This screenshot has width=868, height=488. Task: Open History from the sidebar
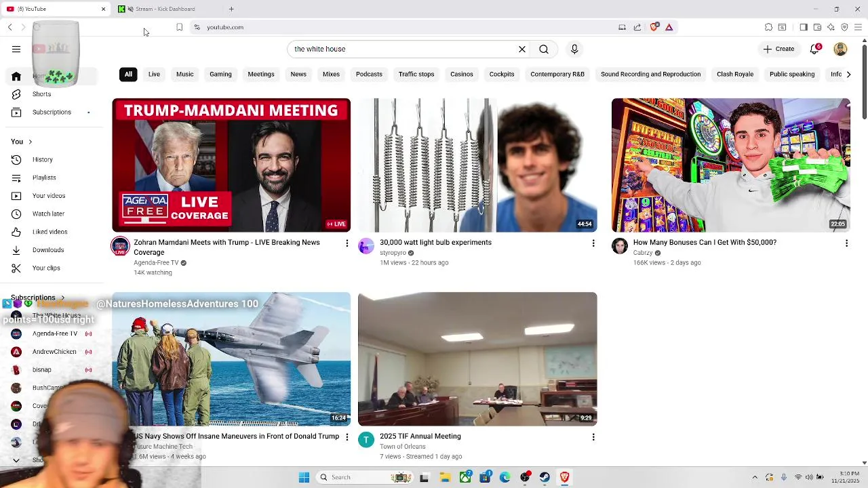point(42,159)
